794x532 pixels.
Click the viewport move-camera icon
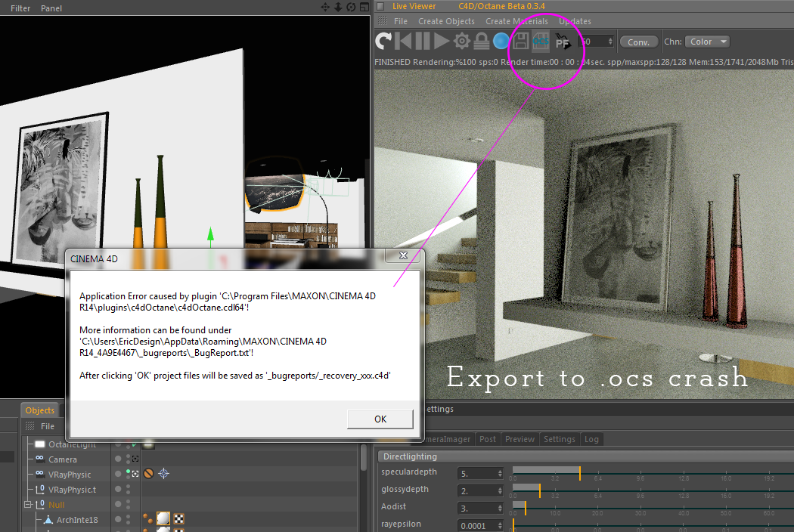[325, 7]
